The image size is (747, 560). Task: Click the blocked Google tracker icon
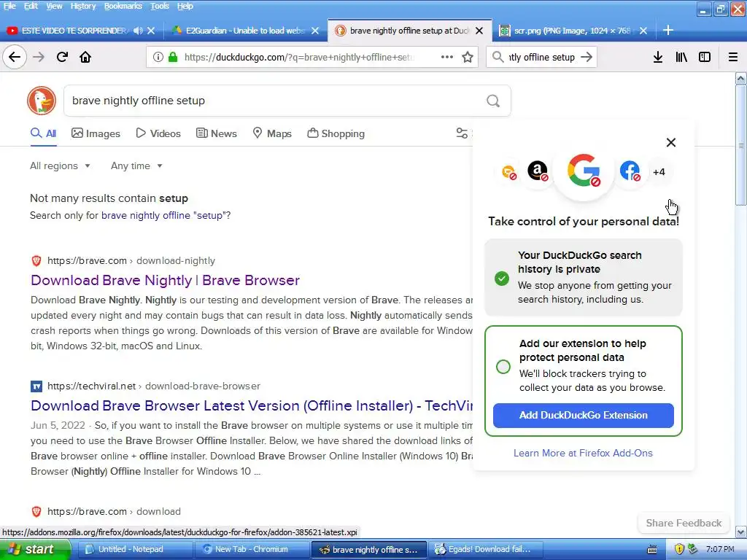[584, 171]
